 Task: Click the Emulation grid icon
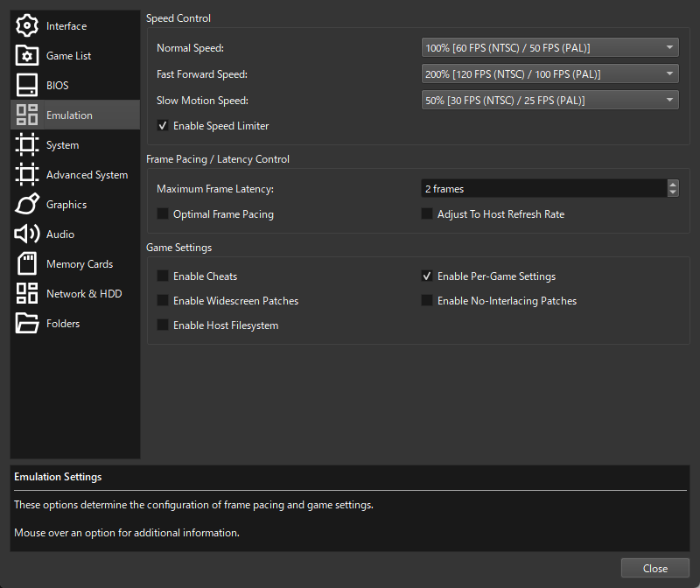tap(27, 115)
